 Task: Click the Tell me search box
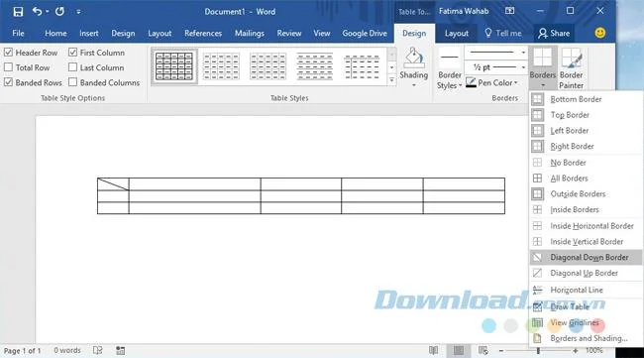(x=503, y=34)
